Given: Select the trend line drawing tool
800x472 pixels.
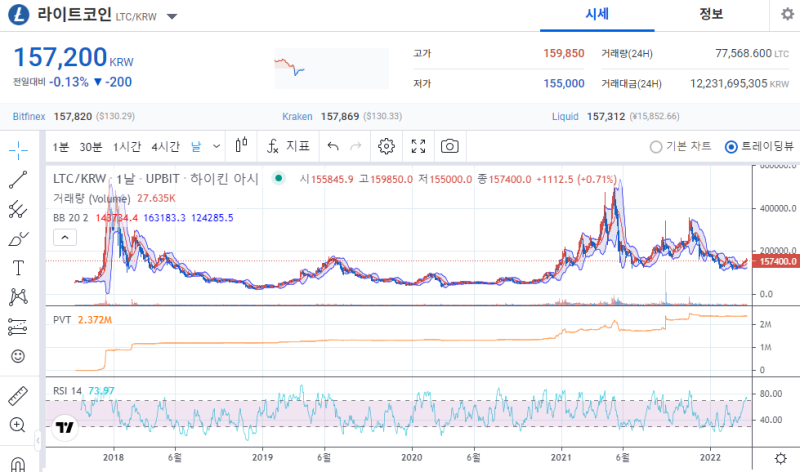Looking at the screenshot, I should 18,180.
